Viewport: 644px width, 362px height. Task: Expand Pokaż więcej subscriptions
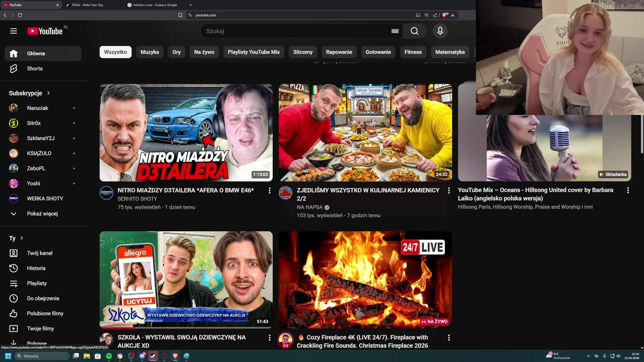pyautogui.click(x=43, y=214)
